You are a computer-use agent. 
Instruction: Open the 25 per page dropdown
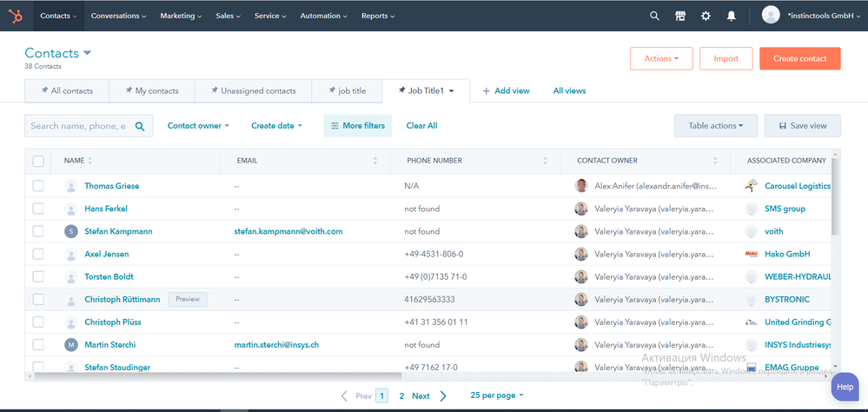[496, 395]
